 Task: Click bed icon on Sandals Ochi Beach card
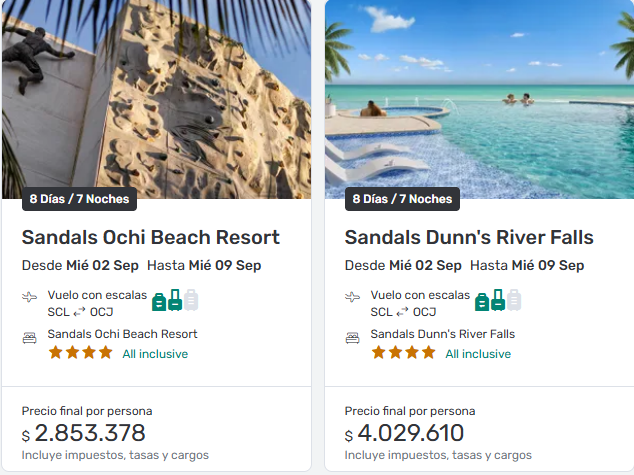[29, 339]
